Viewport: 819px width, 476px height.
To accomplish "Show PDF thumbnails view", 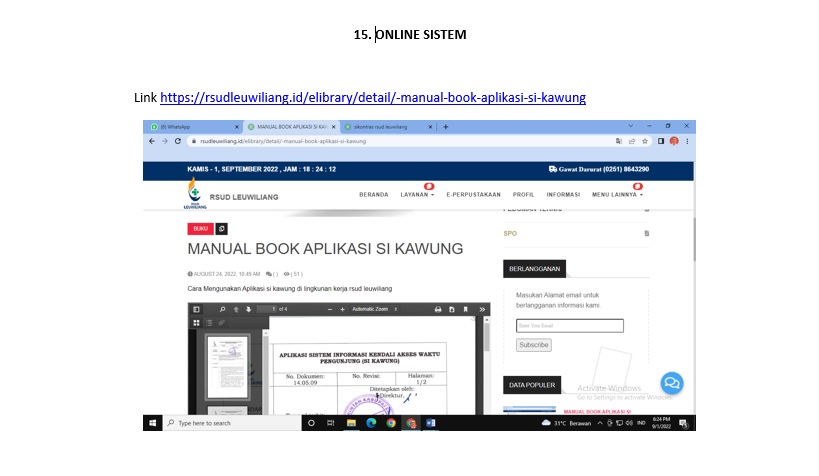I will pyautogui.click(x=197, y=322).
